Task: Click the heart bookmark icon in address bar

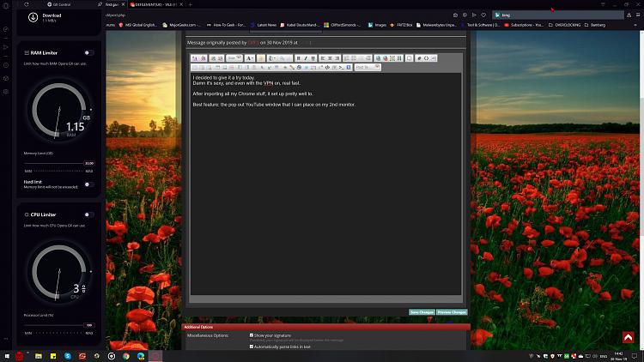Action: (483, 15)
